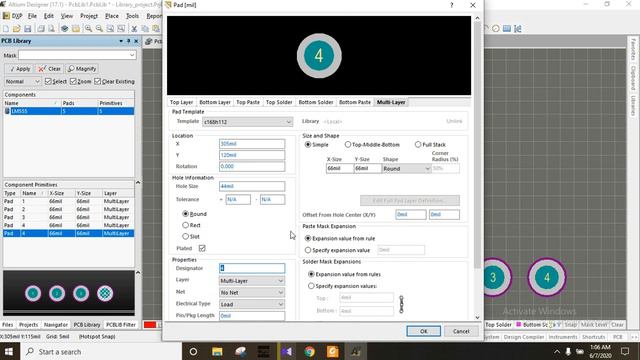Open File Explorer from taskbar
Screen dimensions: 640x360
click(217, 351)
